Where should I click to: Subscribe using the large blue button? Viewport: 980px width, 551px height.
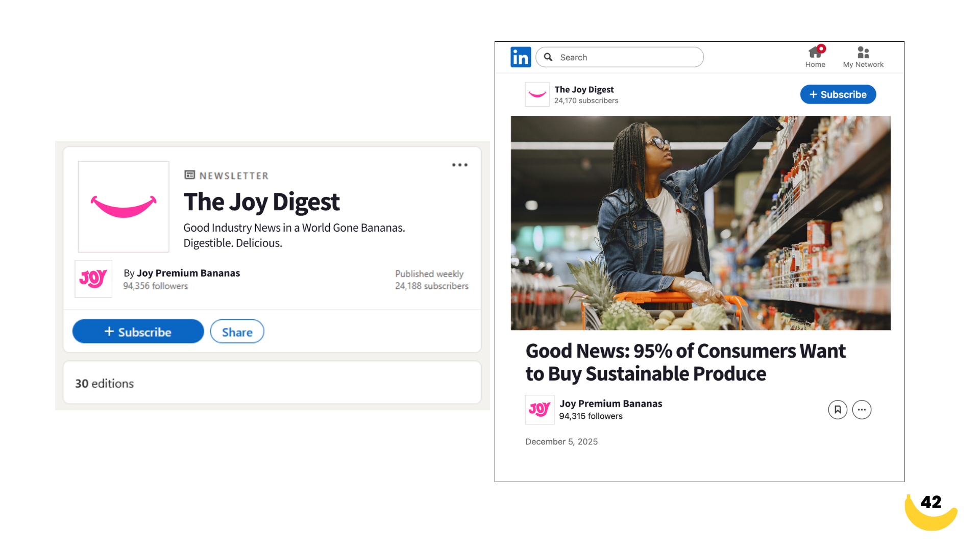[x=138, y=332]
